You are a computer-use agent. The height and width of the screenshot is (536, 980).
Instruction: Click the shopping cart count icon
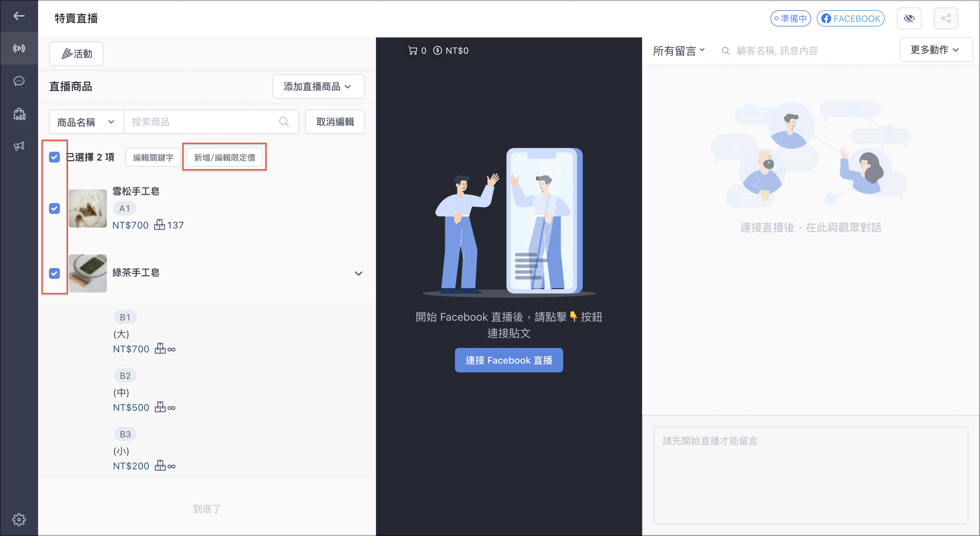[x=413, y=51]
